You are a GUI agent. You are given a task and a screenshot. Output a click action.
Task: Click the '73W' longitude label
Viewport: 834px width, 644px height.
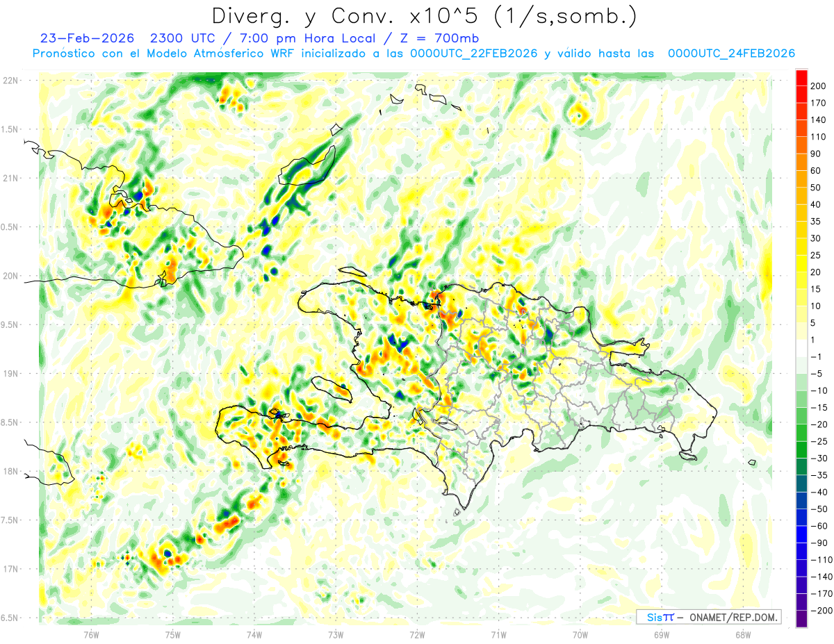tap(336, 635)
